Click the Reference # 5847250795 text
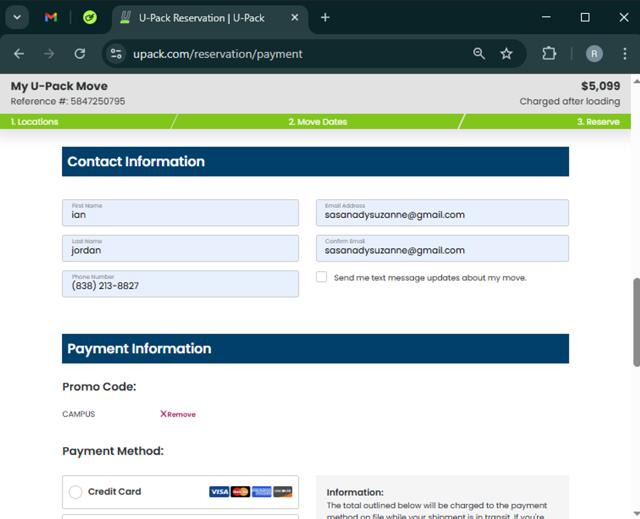 pyautogui.click(x=68, y=101)
